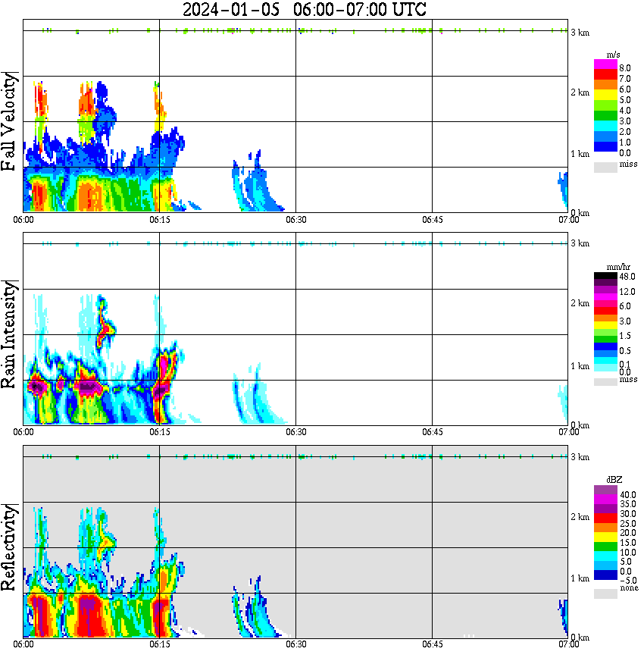Screen dimensions: 644x658
Task: Click the "m/s" unit label
Action: tap(614, 55)
